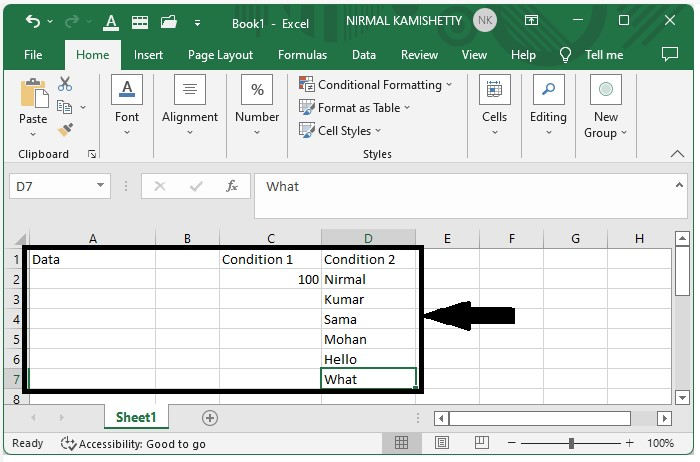The image size is (700, 462).
Task: Select cell D2 containing Nirmal
Action: (x=368, y=279)
